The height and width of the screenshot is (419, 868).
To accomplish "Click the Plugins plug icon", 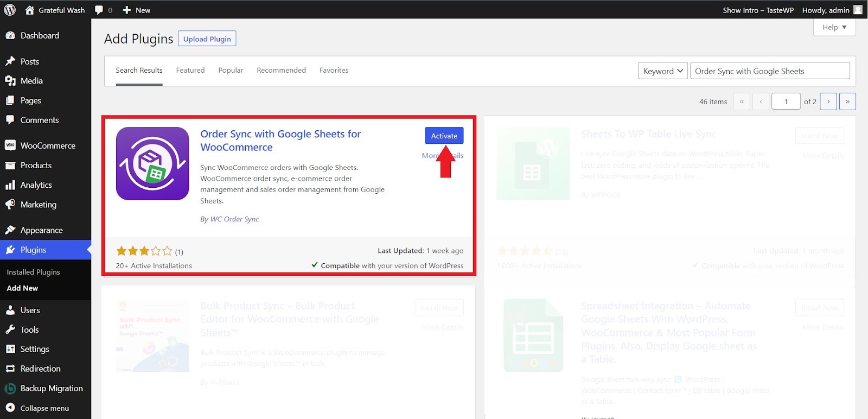I will point(10,250).
